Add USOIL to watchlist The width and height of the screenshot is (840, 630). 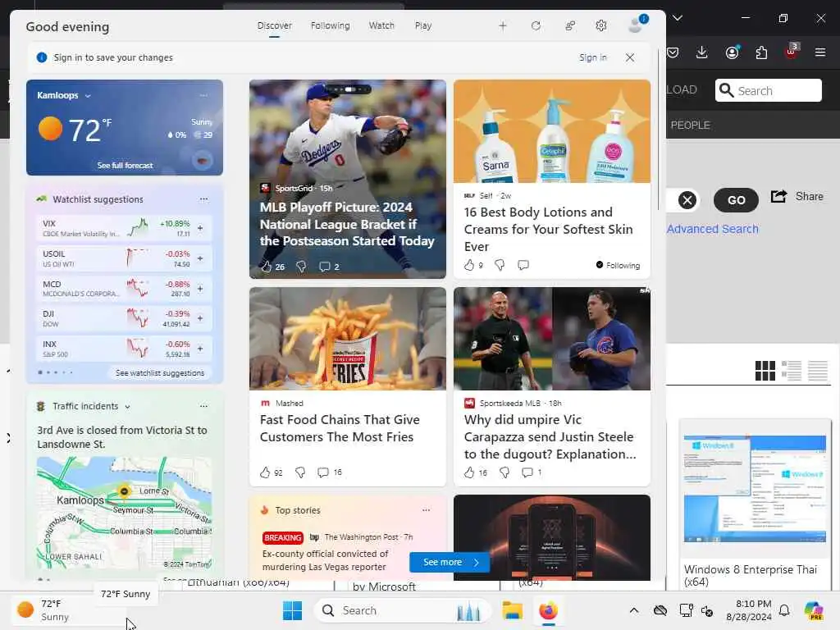click(200, 258)
